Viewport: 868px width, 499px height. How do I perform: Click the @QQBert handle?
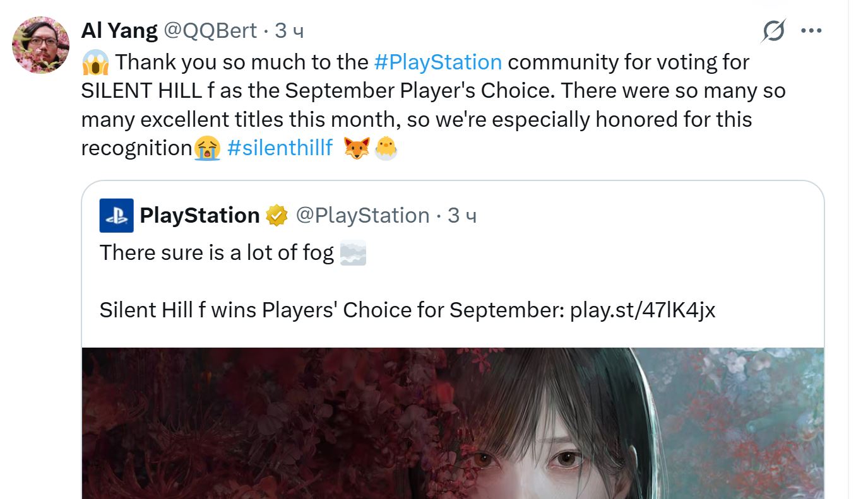click(210, 30)
